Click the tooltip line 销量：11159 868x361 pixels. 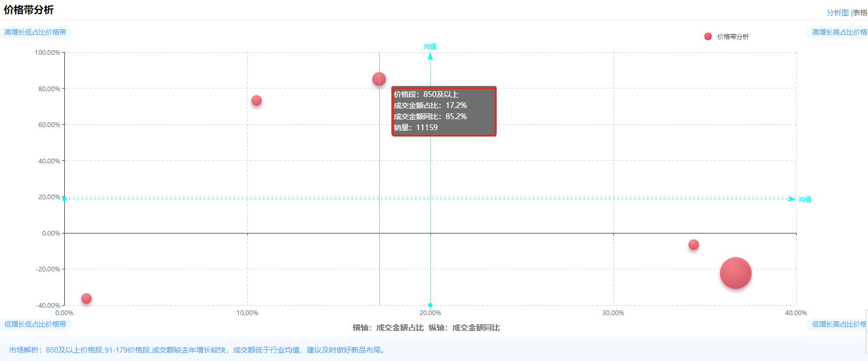[x=416, y=127]
